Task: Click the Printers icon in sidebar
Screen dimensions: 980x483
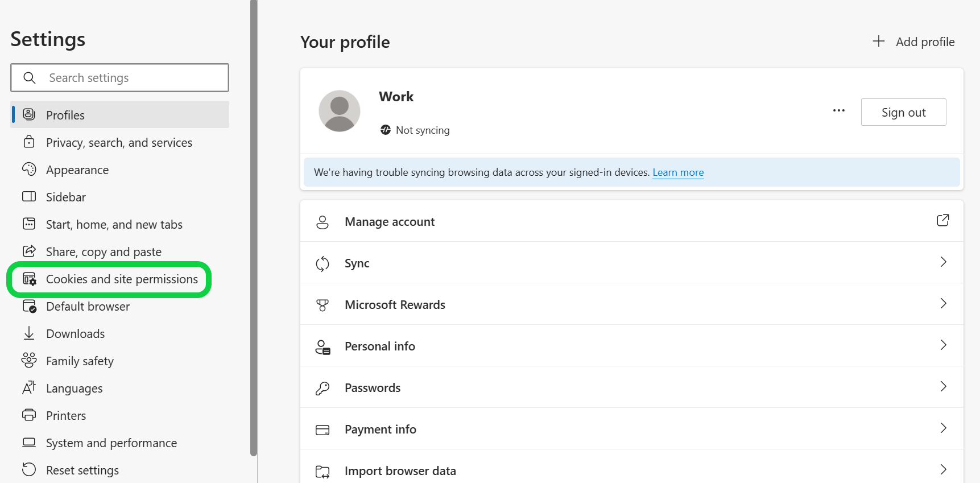Action: tap(29, 415)
